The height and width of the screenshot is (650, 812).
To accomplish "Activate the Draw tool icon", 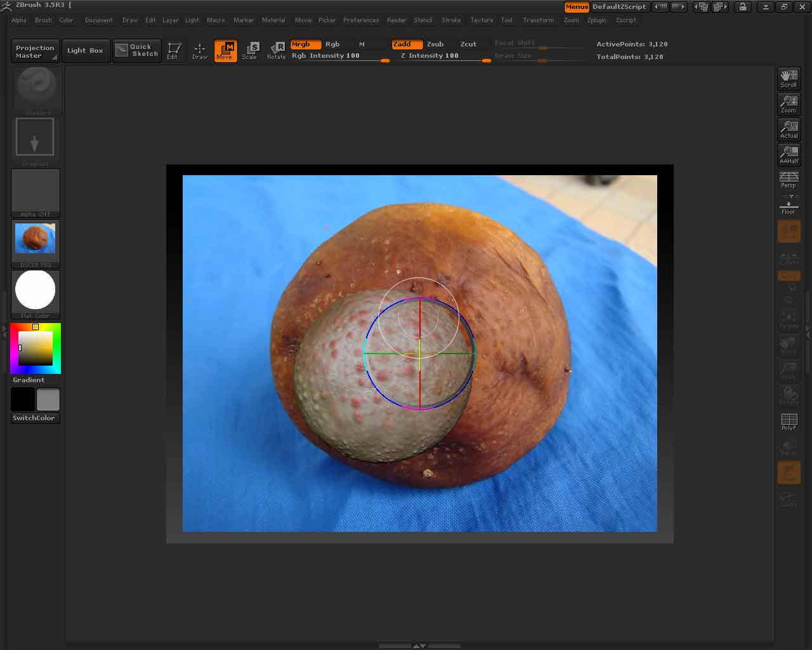I will [x=199, y=51].
